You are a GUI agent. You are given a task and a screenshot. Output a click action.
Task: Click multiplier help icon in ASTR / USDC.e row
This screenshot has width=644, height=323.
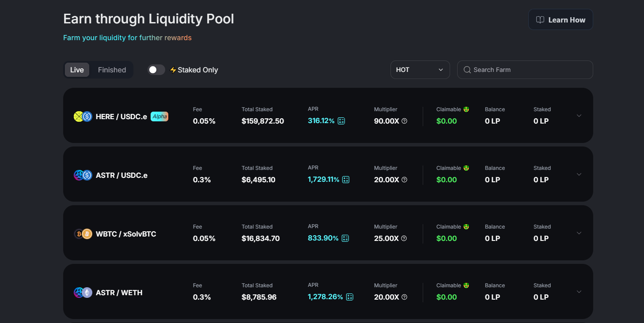tap(404, 180)
